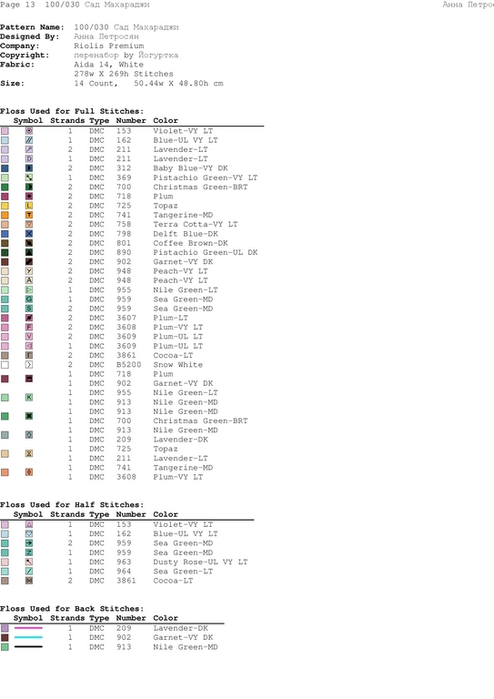Screen dimensions: 494x699
Task: Click the '3607' floss number
Action: [126, 318]
